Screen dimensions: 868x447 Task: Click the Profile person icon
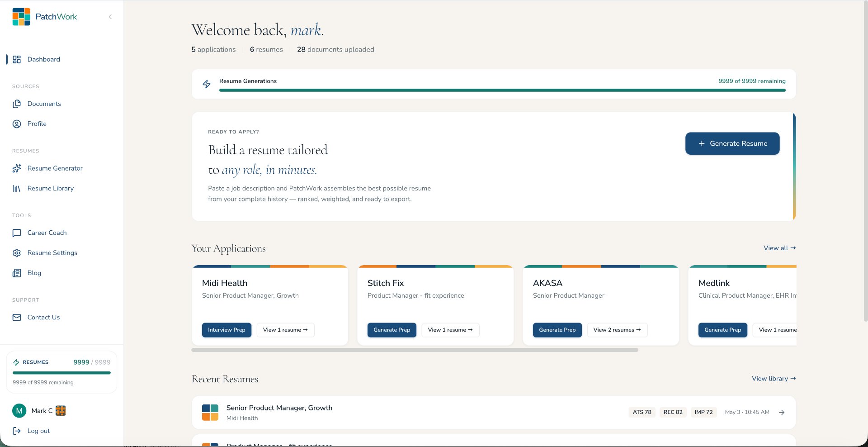pos(17,124)
